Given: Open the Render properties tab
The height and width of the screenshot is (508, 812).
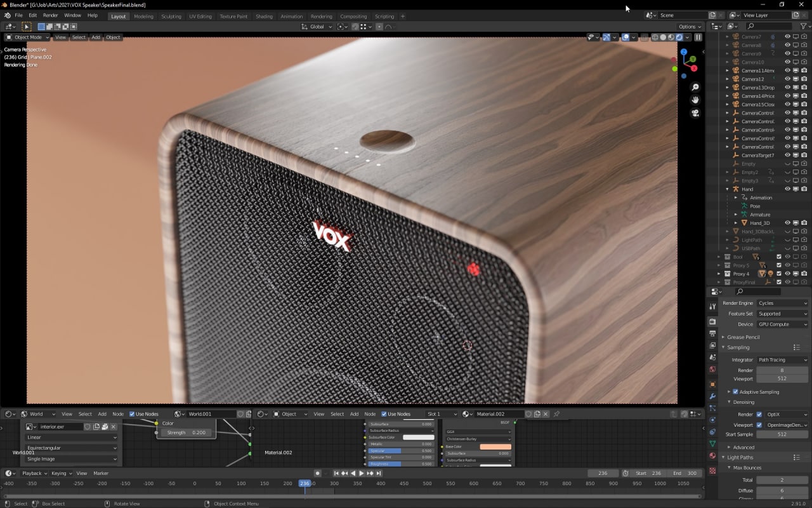Looking at the screenshot, I should [x=712, y=321].
